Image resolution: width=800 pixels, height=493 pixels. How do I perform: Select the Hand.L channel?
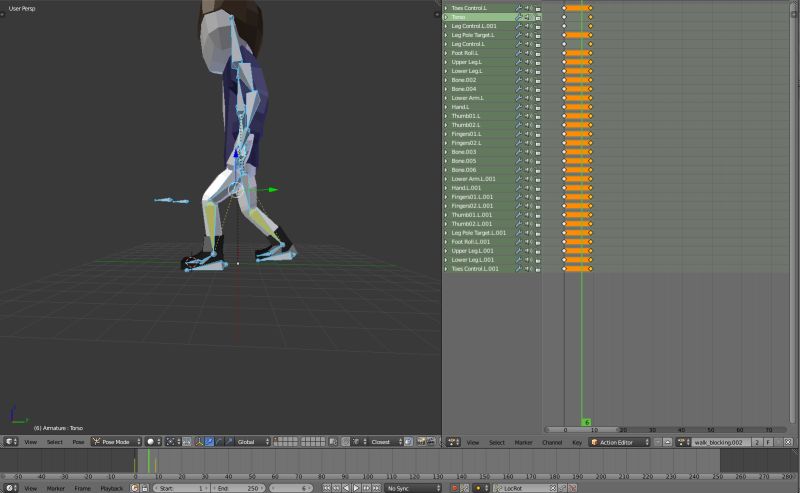(460, 107)
